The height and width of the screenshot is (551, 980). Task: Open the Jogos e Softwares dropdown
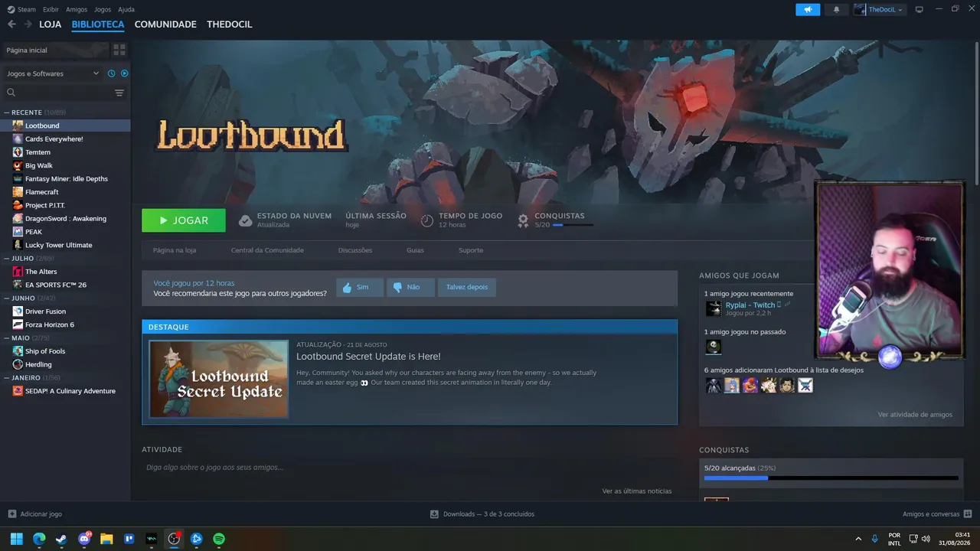(53, 73)
